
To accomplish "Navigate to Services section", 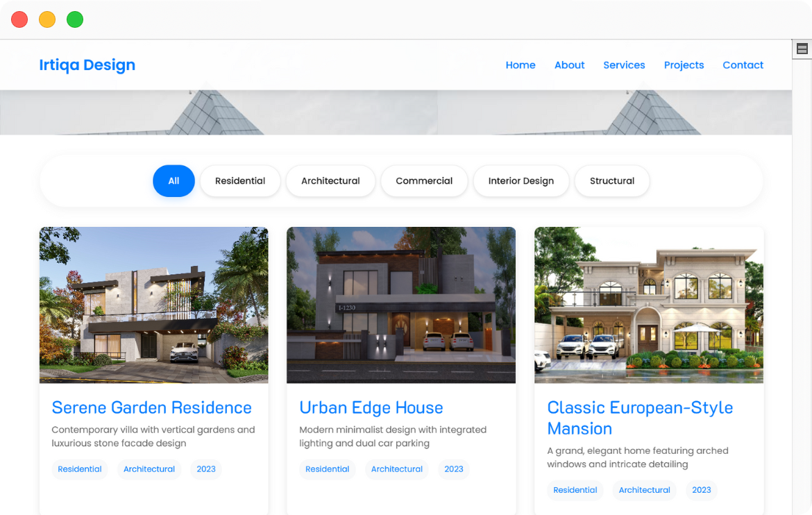I will coord(624,65).
